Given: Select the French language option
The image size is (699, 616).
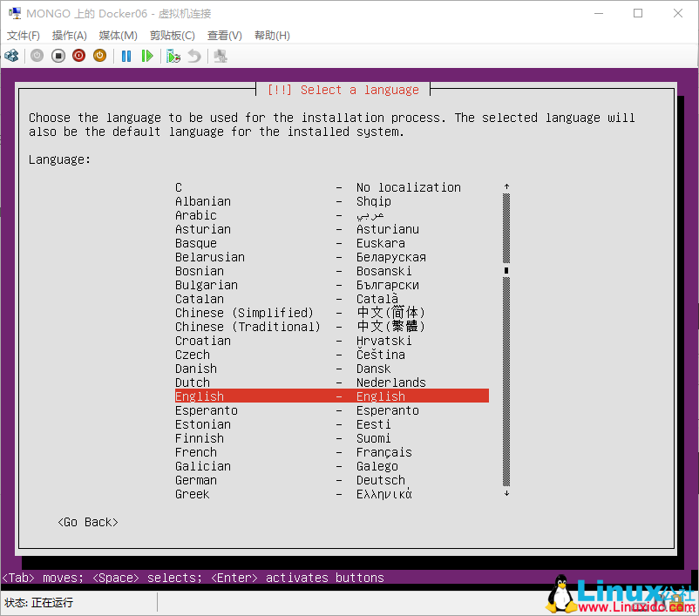Looking at the screenshot, I should (x=261, y=452).
